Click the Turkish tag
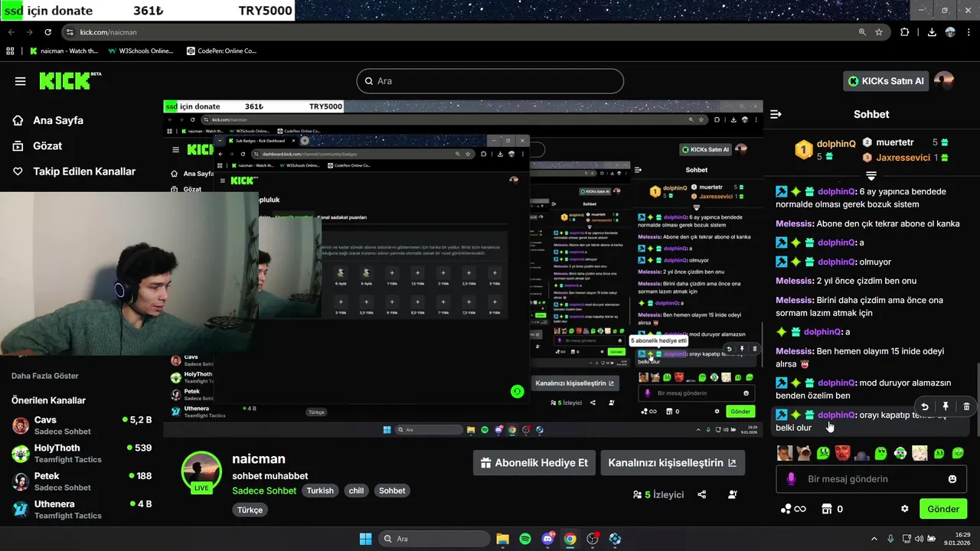Image resolution: width=980 pixels, height=551 pixels. point(320,491)
